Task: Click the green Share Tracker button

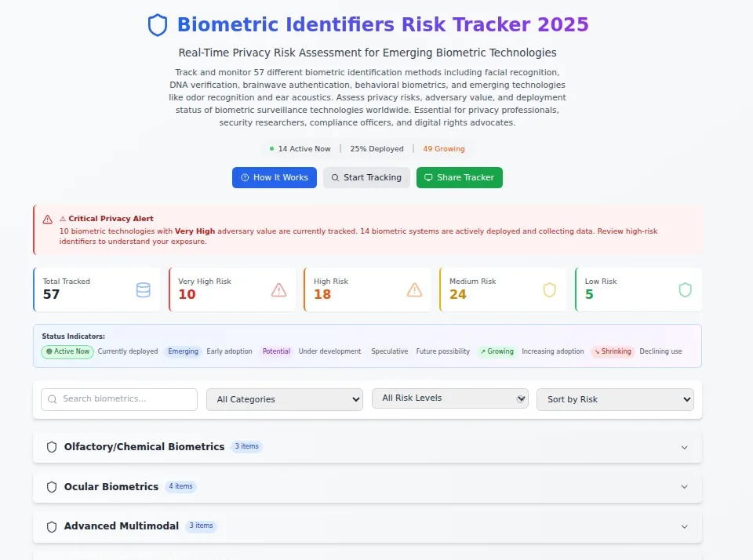Action: [460, 178]
